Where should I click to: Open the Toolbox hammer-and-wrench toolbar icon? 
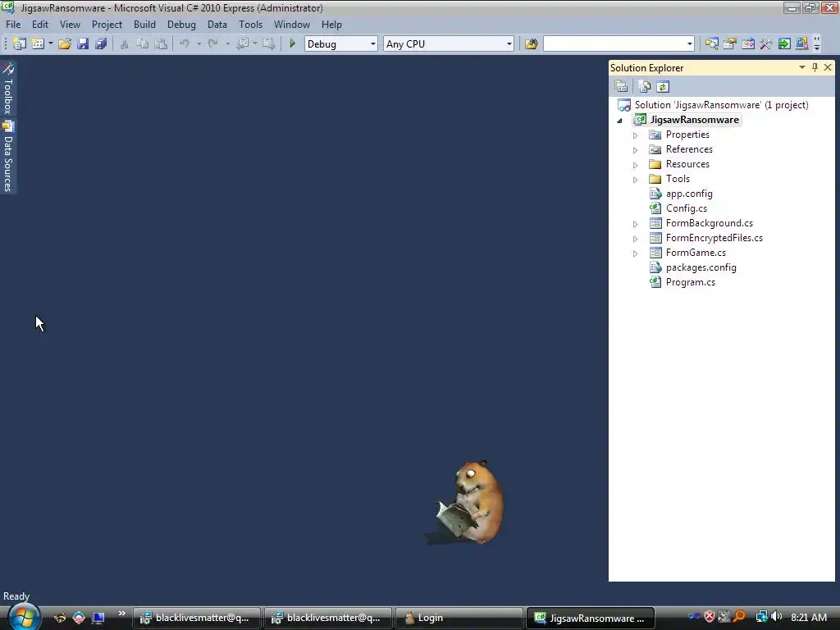[x=766, y=44]
